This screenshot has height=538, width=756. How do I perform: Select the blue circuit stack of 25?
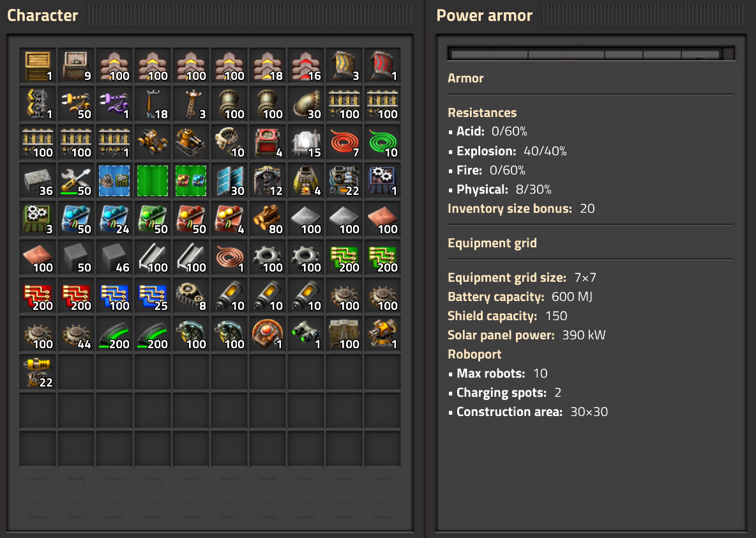[x=153, y=296]
